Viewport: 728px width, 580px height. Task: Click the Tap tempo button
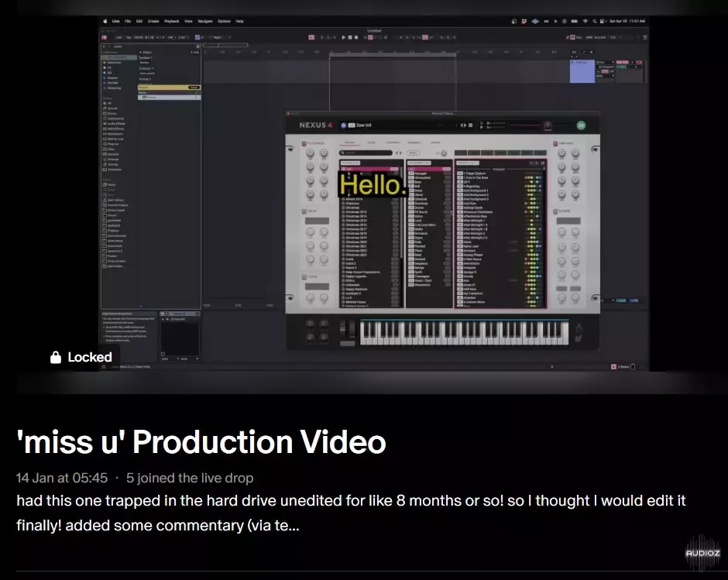[129, 38]
